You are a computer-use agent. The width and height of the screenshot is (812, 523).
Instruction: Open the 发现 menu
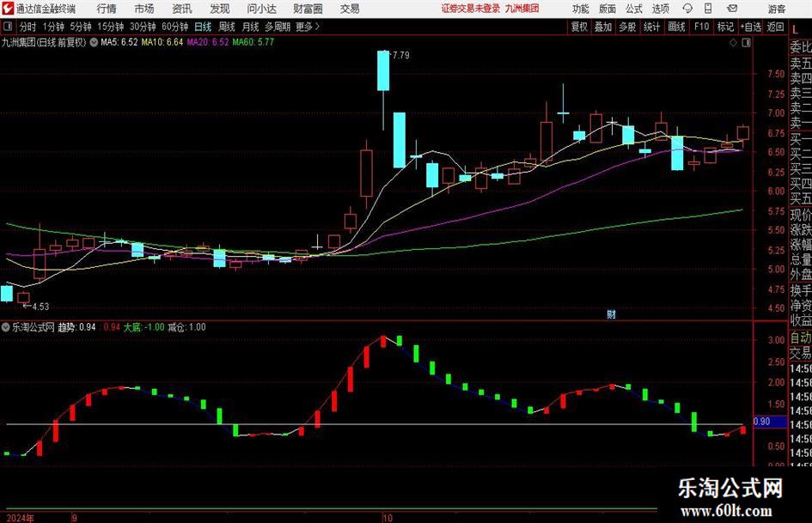(220, 9)
